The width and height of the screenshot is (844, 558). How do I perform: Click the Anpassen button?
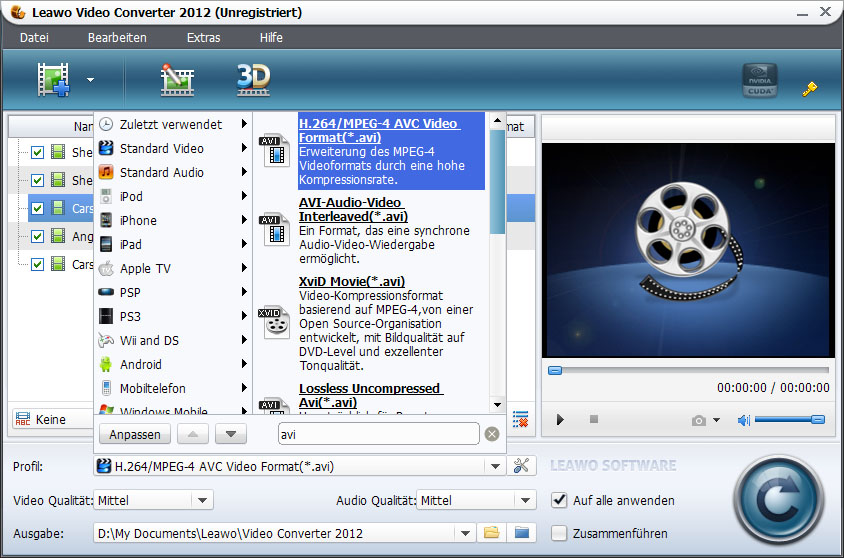(x=134, y=434)
